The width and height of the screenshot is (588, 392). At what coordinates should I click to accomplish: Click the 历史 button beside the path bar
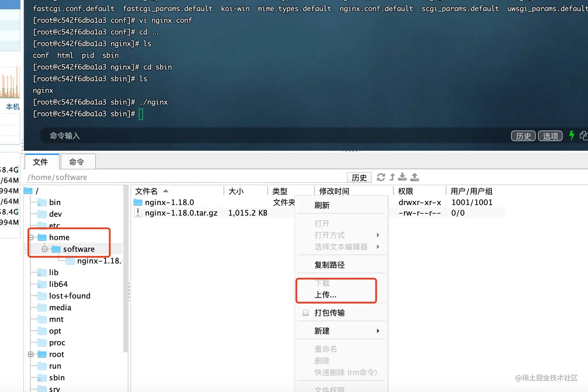tap(359, 178)
